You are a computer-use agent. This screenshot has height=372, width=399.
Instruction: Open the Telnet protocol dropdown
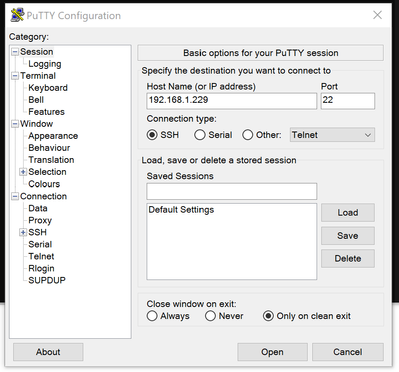(332, 135)
